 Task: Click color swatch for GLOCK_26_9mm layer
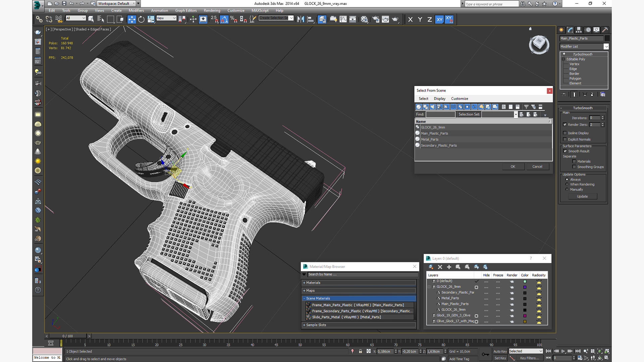[x=525, y=287]
